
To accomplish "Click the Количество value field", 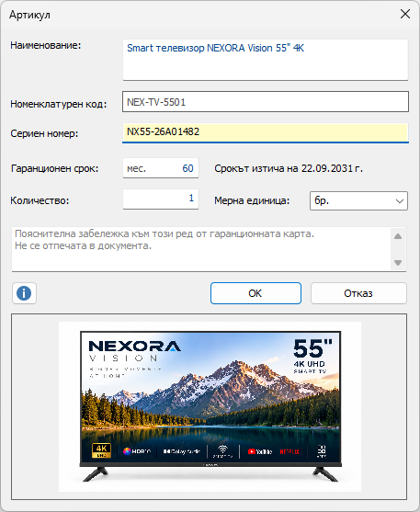I will pyautogui.click(x=161, y=199).
